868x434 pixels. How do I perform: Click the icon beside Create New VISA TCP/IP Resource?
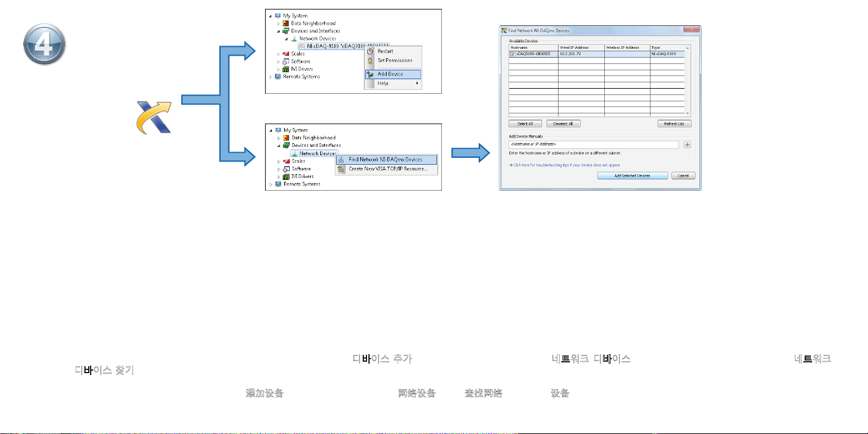click(342, 169)
